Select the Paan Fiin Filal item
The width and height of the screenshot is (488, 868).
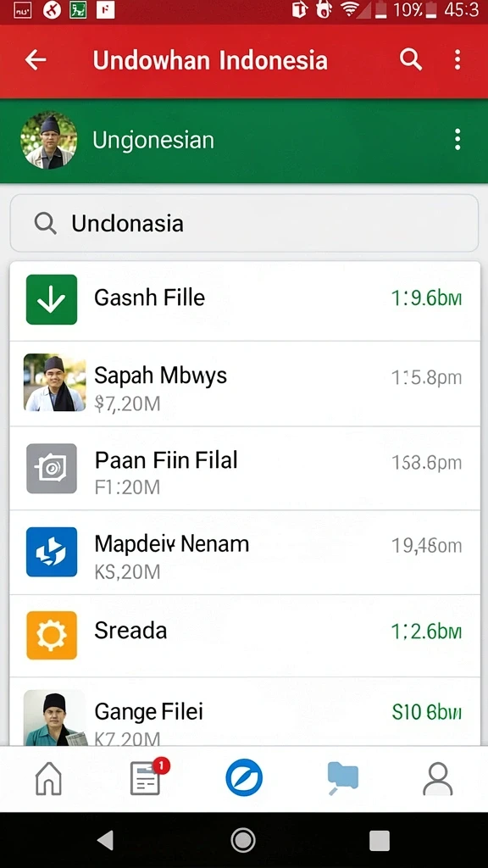coord(245,468)
